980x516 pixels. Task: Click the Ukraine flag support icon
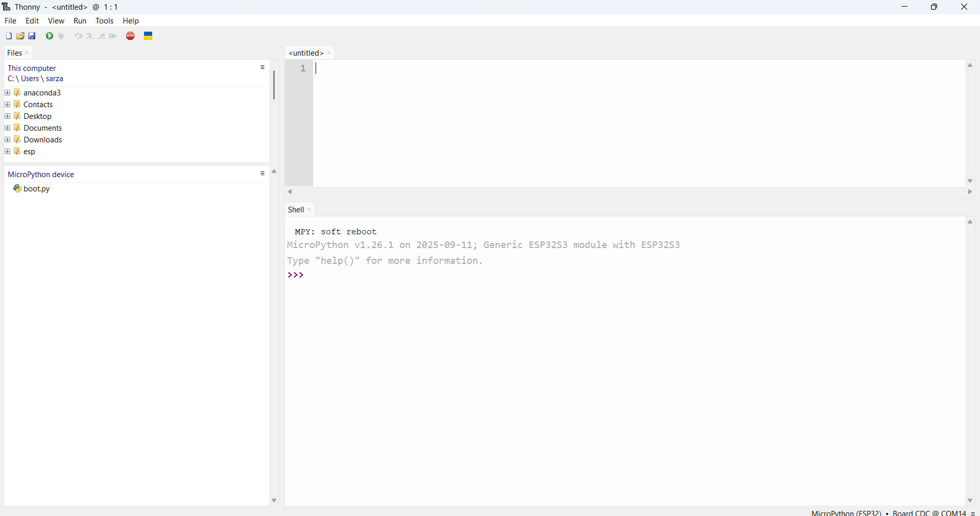pyautogui.click(x=148, y=36)
